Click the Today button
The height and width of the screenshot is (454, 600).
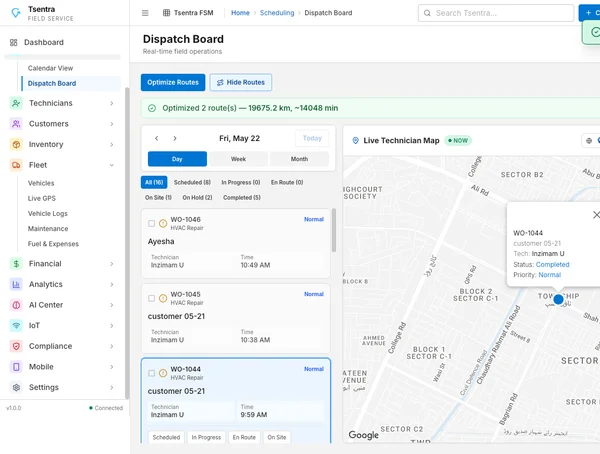coord(312,139)
